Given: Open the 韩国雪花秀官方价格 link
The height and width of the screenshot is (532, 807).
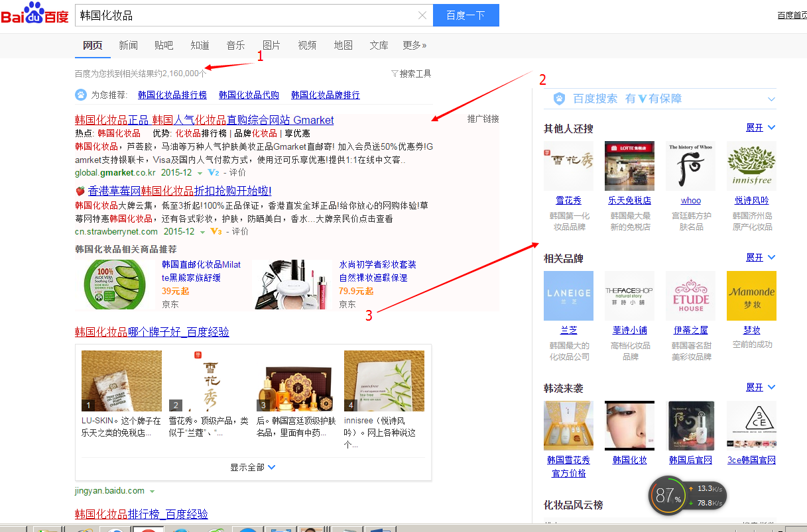Looking at the screenshot, I should point(568,466).
